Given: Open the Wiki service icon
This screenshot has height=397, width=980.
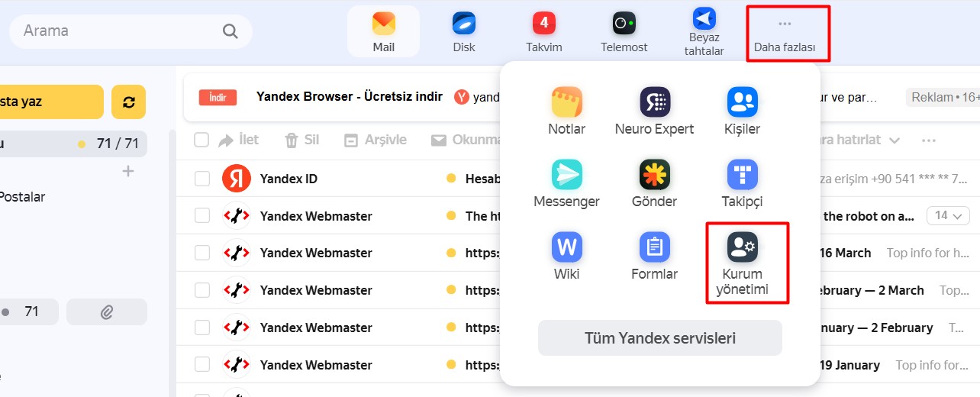Looking at the screenshot, I should pyautogui.click(x=566, y=248).
